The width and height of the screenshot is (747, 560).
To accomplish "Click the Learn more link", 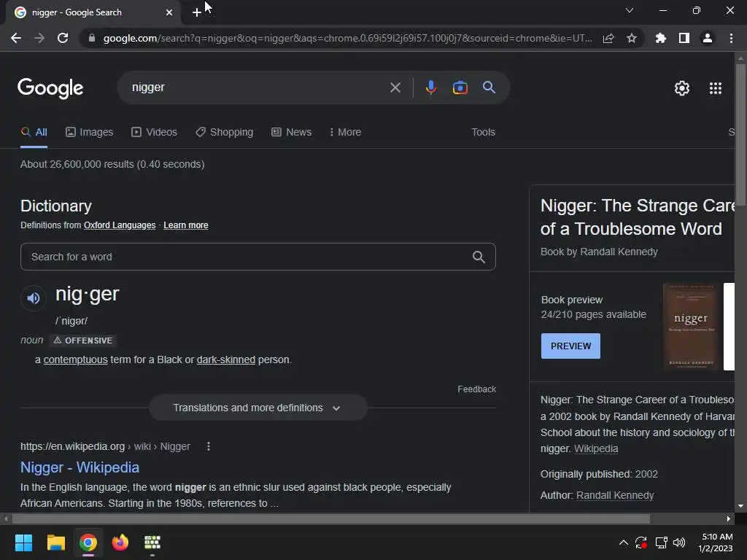I will 186,225.
